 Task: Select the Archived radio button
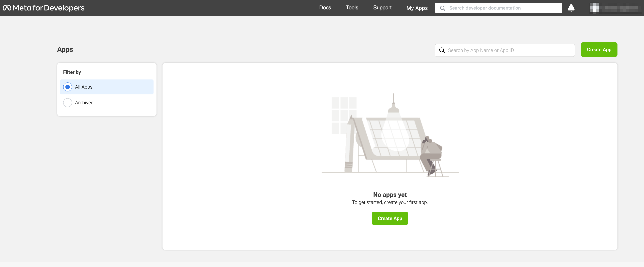67,103
